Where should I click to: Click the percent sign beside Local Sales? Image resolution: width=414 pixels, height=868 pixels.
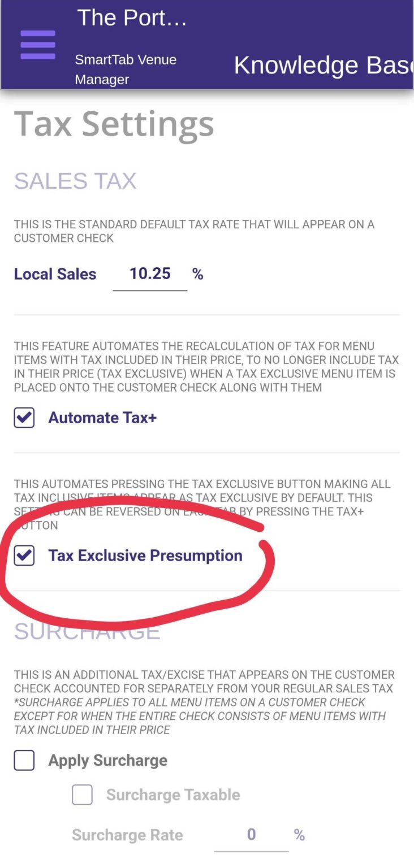click(197, 274)
